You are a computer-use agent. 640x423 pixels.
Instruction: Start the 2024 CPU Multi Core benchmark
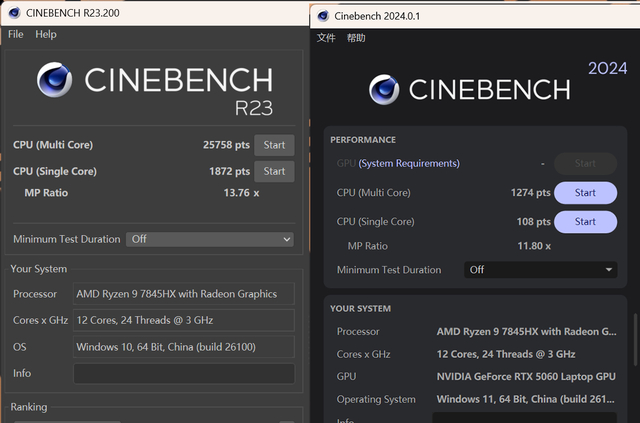(585, 193)
